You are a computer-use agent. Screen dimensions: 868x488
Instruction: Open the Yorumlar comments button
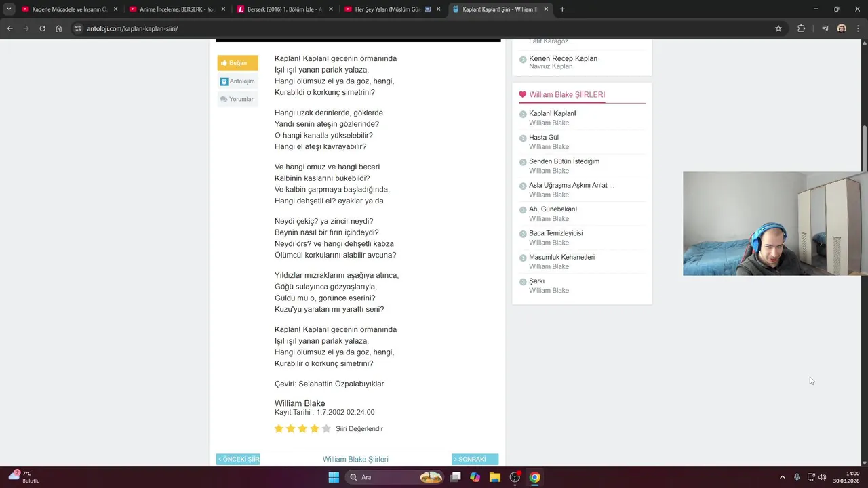[x=237, y=99]
